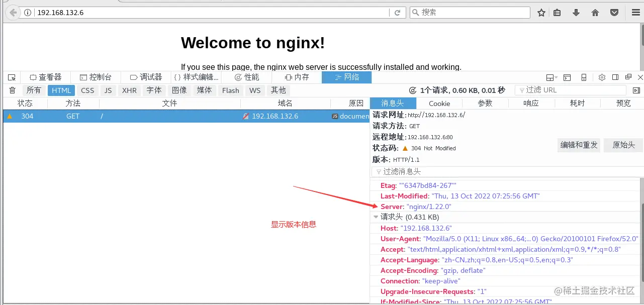This screenshot has height=305, width=644.
Task: Switch to the 查看器 Inspector tab
Action: coord(46,77)
